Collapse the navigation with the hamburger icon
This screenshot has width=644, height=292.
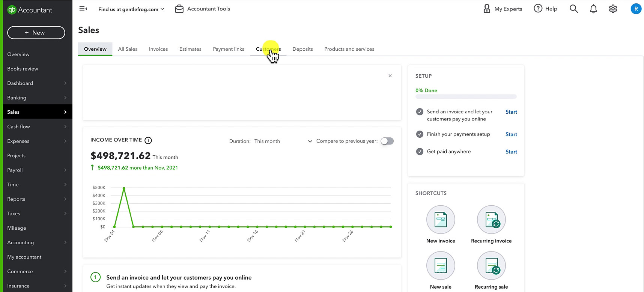tap(83, 9)
